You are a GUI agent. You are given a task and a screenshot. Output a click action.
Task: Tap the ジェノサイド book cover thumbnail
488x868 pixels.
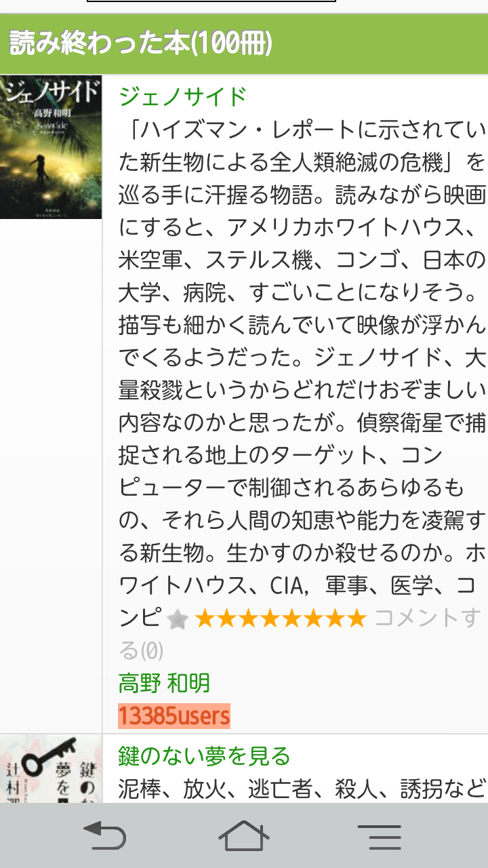51,146
